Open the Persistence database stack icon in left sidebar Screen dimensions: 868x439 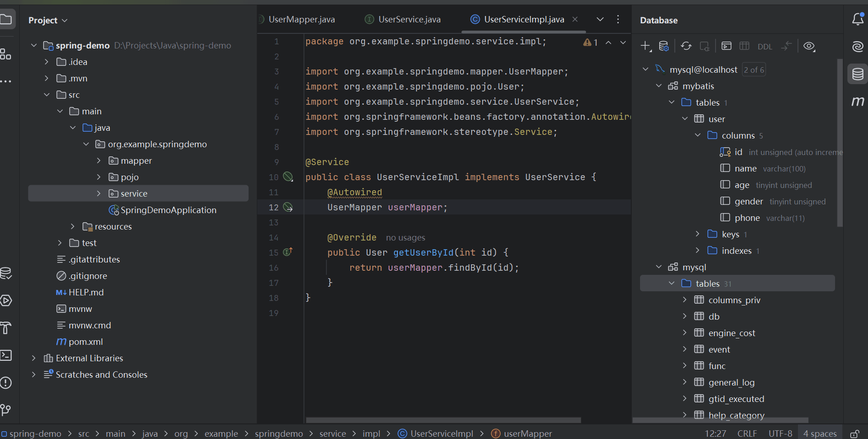click(x=5, y=273)
